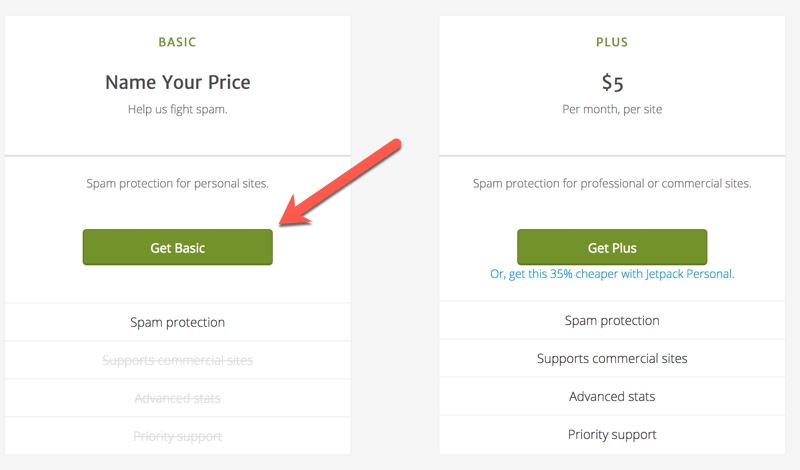Click the Help us fight spam tagline
Image resolution: width=800 pixels, height=470 pixels.
[177, 108]
